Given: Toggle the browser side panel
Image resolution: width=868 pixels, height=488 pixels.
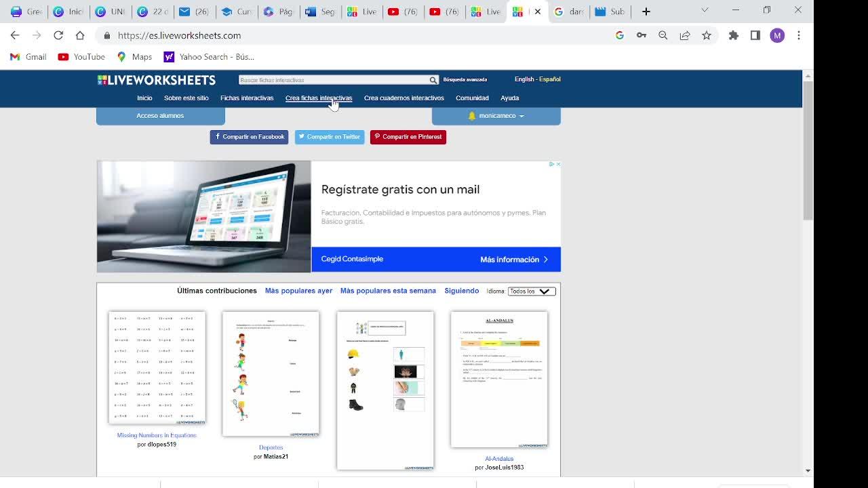Looking at the screenshot, I should pyautogui.click(x=755, y=35).
